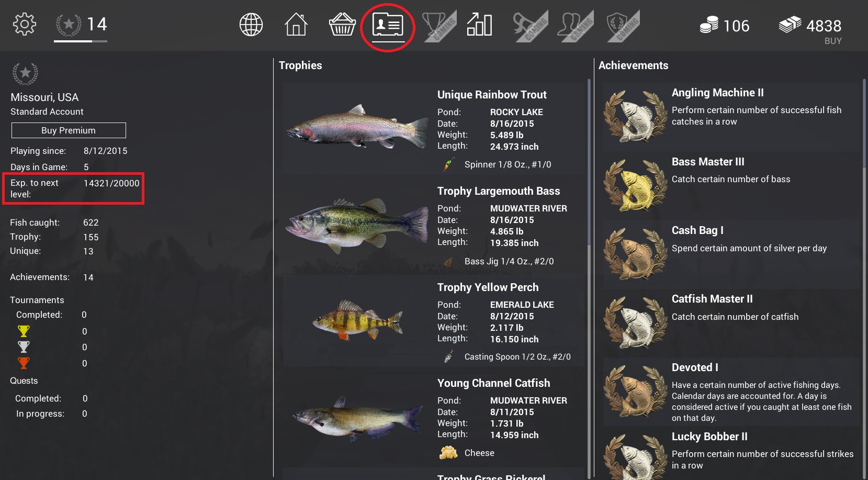
Task: Select the Unique Rainbow Trout trophy
Action: (x=433, y=128)
